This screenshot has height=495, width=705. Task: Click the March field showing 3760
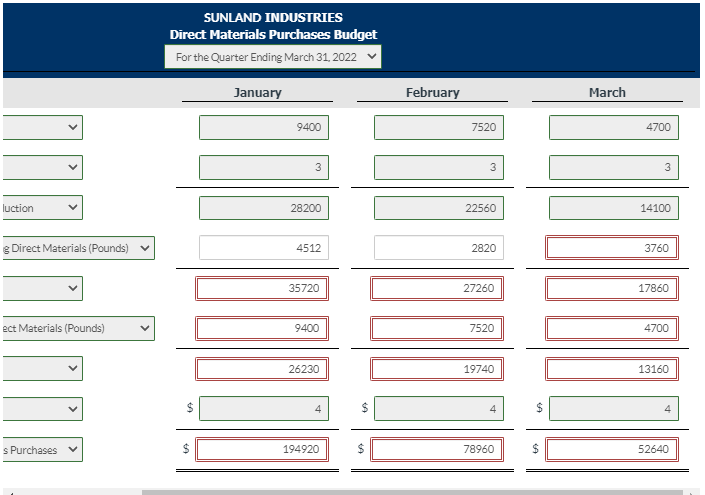point(612,248)
